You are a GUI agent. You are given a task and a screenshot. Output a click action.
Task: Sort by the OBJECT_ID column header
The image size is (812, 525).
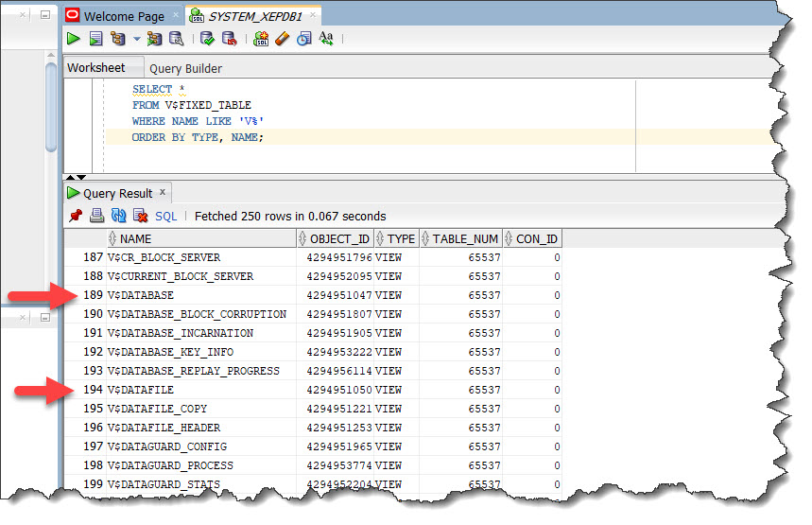click(x=335, y=239)
